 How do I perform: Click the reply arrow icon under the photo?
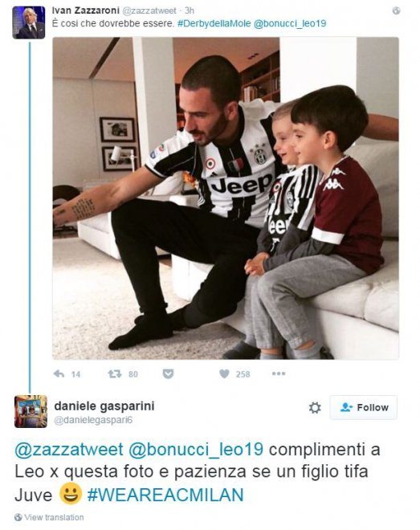point(59,373)
